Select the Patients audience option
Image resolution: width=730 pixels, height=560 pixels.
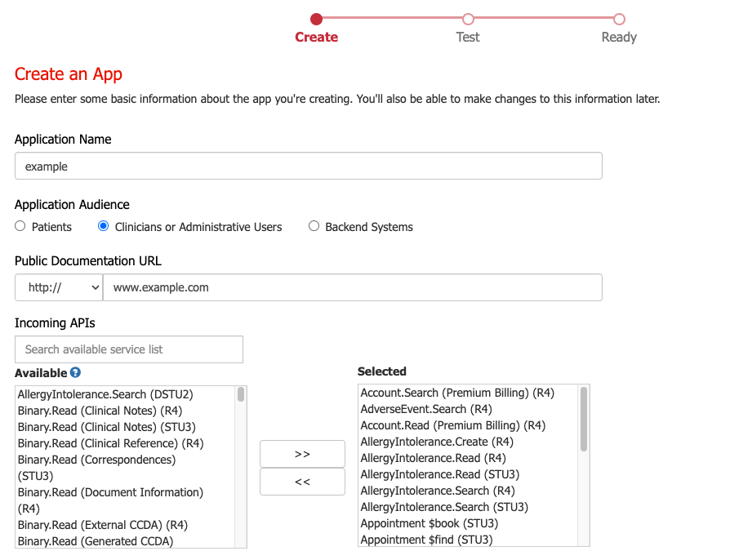(19, 226)
